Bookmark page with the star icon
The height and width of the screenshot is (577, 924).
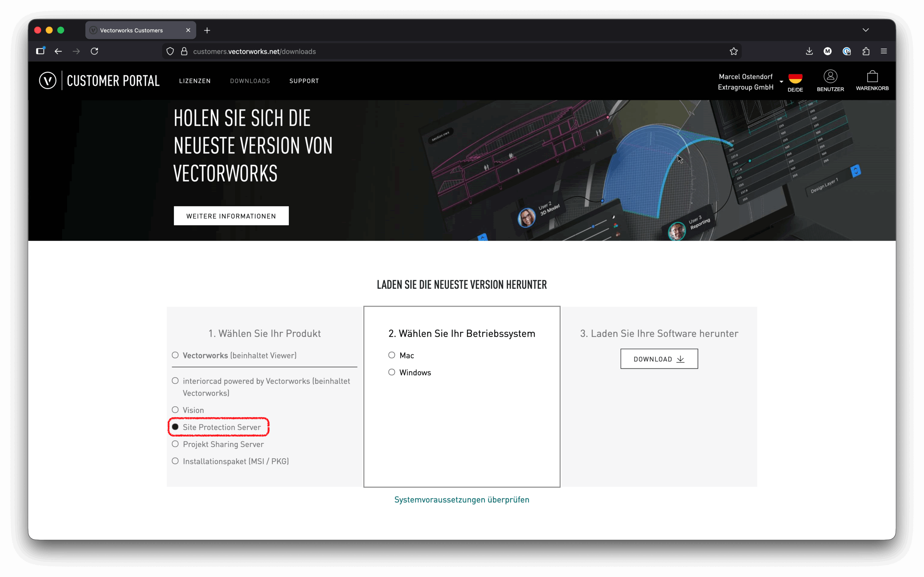point(733,52)
